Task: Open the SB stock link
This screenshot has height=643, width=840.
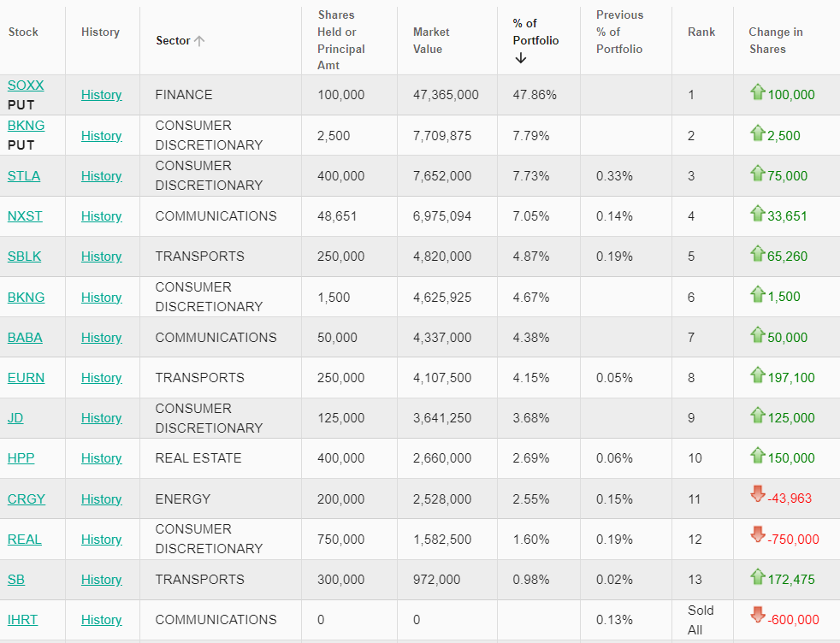Action: (16, 580)
